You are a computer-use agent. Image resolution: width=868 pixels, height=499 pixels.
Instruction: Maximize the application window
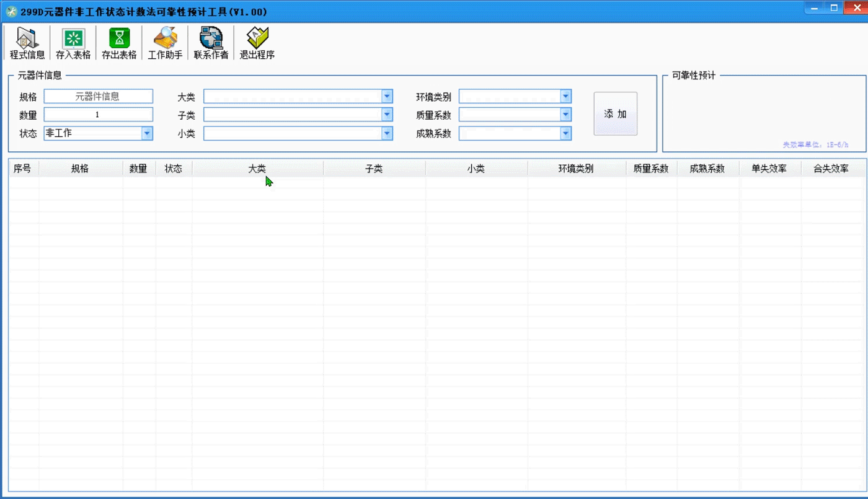(833, 8)
